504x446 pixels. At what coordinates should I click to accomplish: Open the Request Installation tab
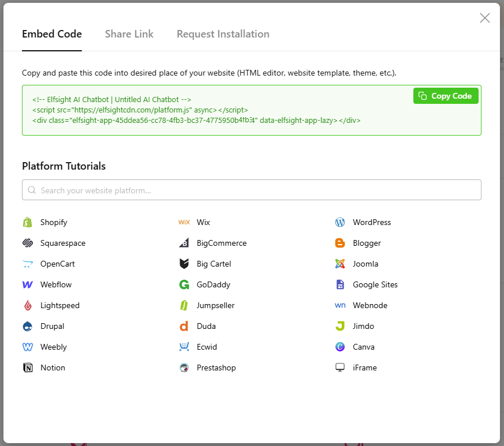223,34
